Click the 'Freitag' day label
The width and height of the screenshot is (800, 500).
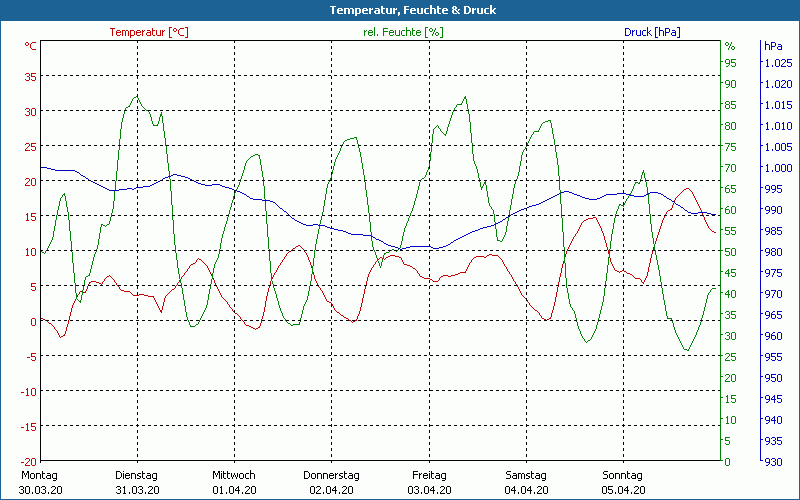[x=429, y=475]
